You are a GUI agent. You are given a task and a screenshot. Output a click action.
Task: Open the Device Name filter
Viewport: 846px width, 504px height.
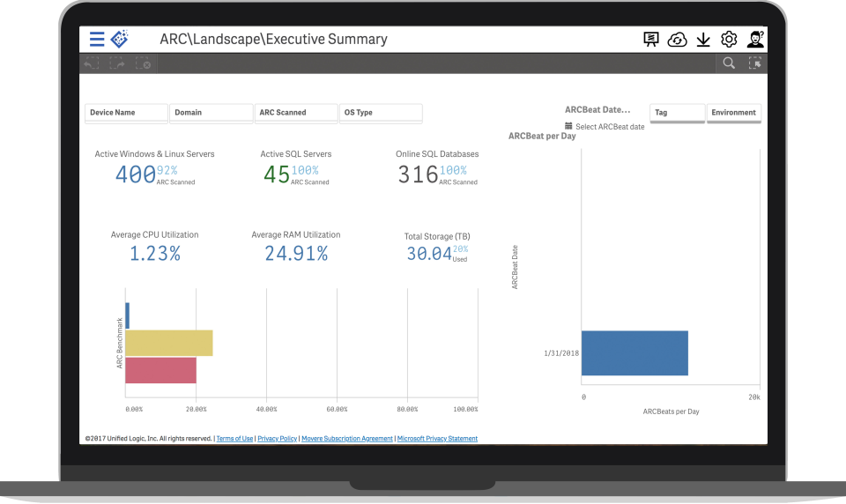coord(126,113)
